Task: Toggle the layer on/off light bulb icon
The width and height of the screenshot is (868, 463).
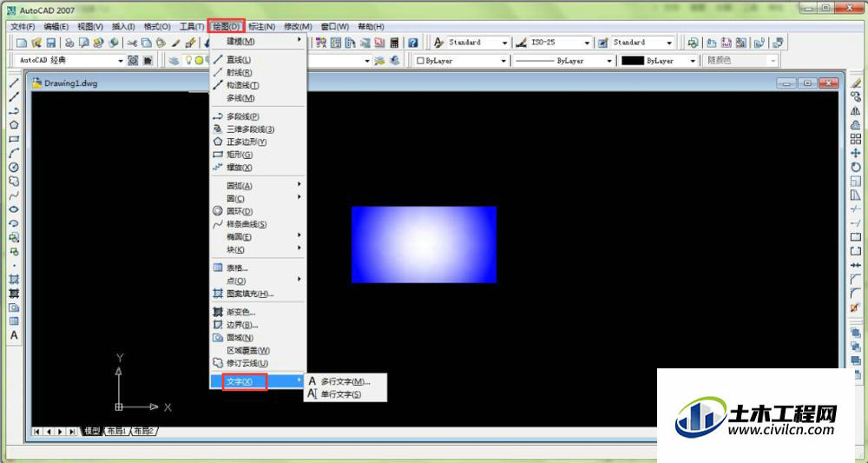Action: click(188, 60)
